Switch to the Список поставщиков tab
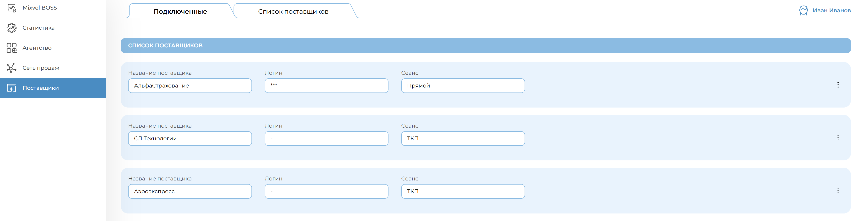868x221 pixels. pyautogui.click(x=293, y=11)
